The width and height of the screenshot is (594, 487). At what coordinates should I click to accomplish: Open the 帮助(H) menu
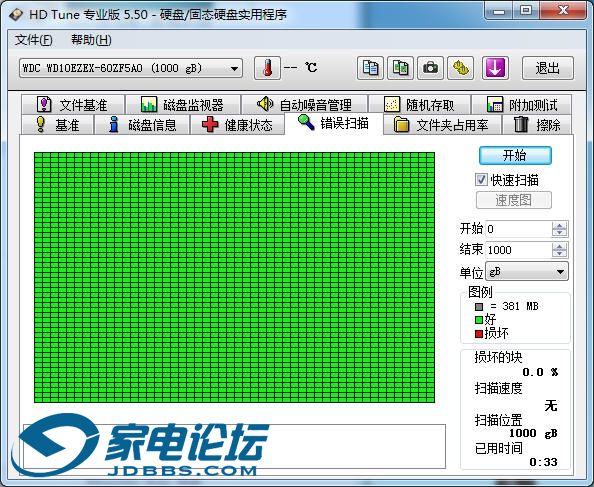tap(91, 40)
